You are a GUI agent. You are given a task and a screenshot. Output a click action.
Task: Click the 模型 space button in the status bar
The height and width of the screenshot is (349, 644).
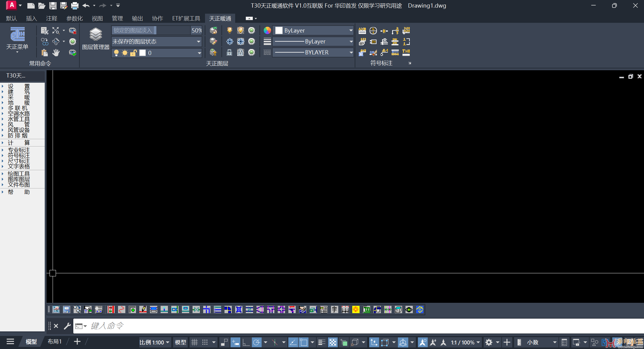(x=180, y=342)
